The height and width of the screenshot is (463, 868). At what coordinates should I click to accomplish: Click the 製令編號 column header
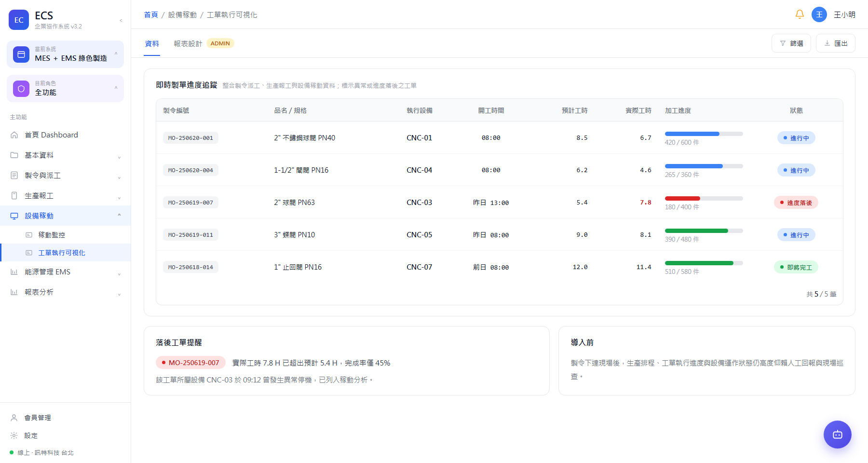176,110
